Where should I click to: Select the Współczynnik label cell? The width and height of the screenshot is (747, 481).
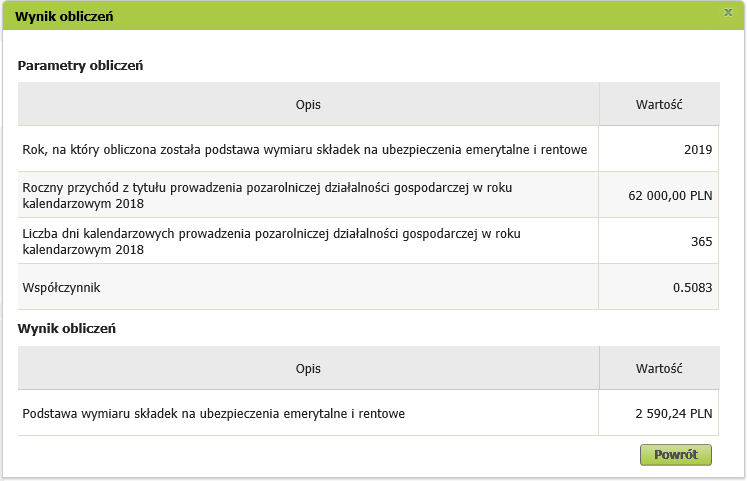click(x=308, y=287)
